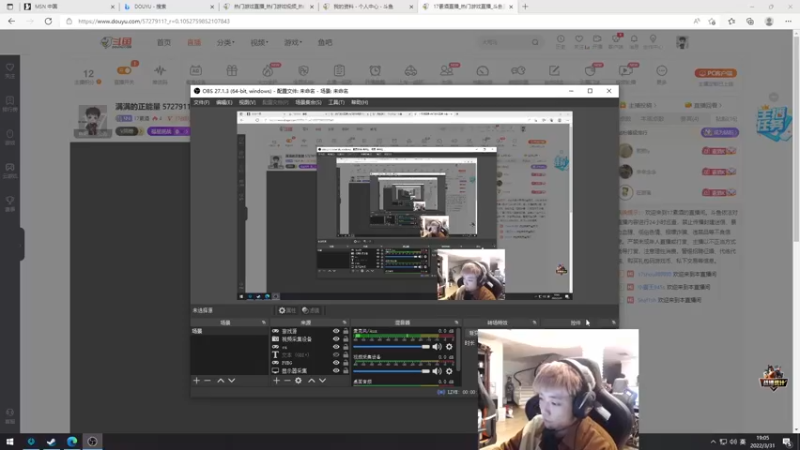Toggle lock on 游戏源 source

tap(345, 331)
